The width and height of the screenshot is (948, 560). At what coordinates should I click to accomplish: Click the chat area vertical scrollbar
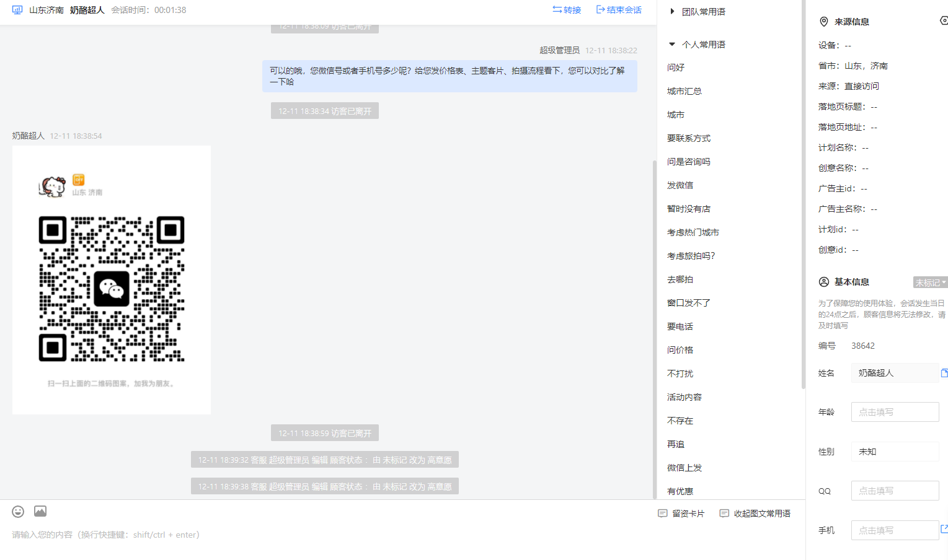coord(654,328)
